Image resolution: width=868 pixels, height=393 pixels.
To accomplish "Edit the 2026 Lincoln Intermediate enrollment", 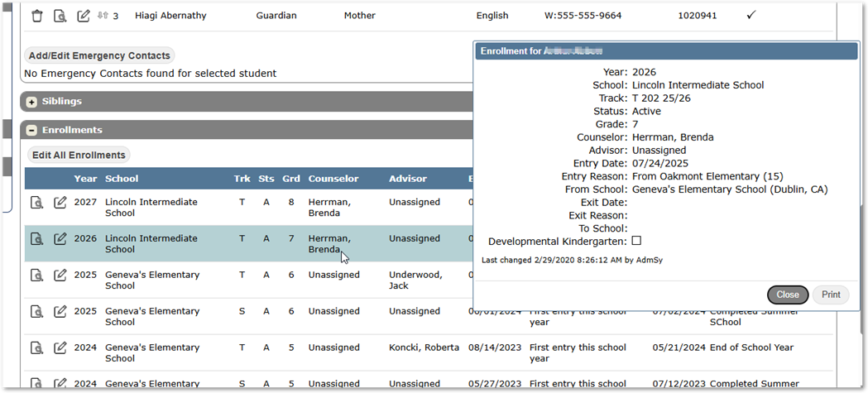I will coord(60,239).
